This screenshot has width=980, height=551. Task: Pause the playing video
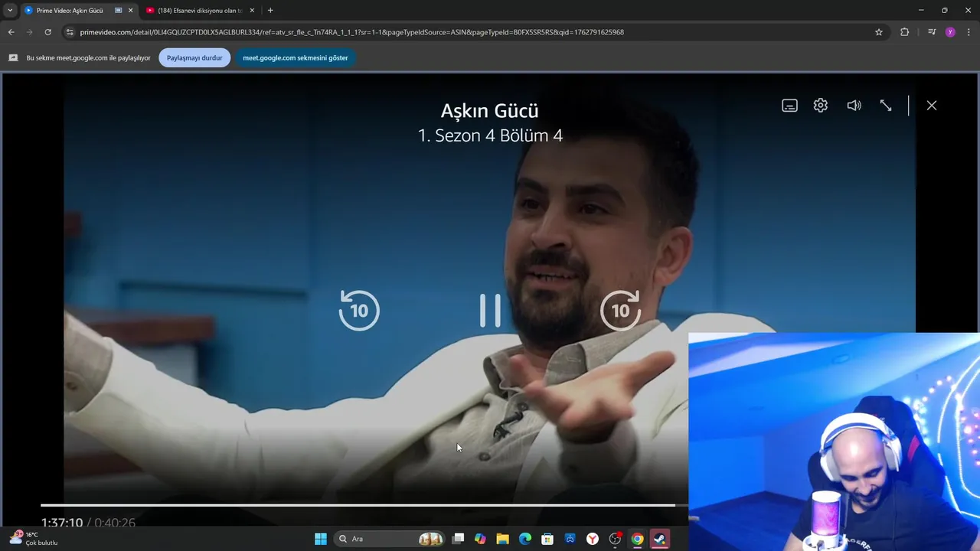[490, 310]
